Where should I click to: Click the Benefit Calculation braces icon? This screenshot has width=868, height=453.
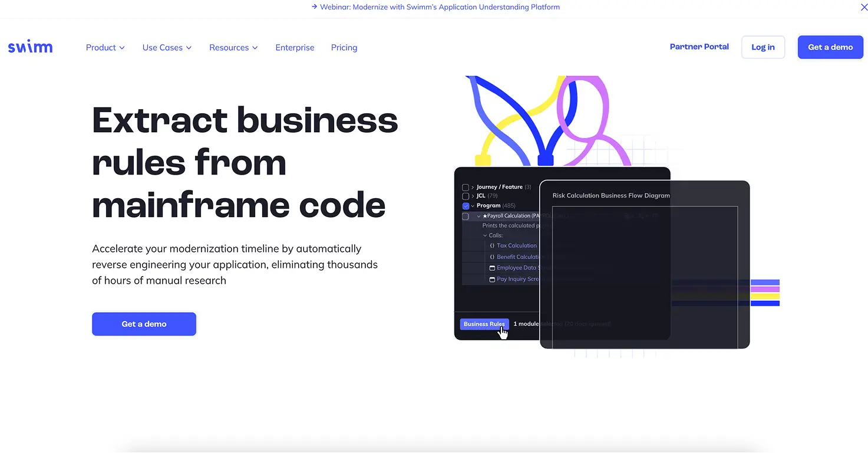point(492,257)
